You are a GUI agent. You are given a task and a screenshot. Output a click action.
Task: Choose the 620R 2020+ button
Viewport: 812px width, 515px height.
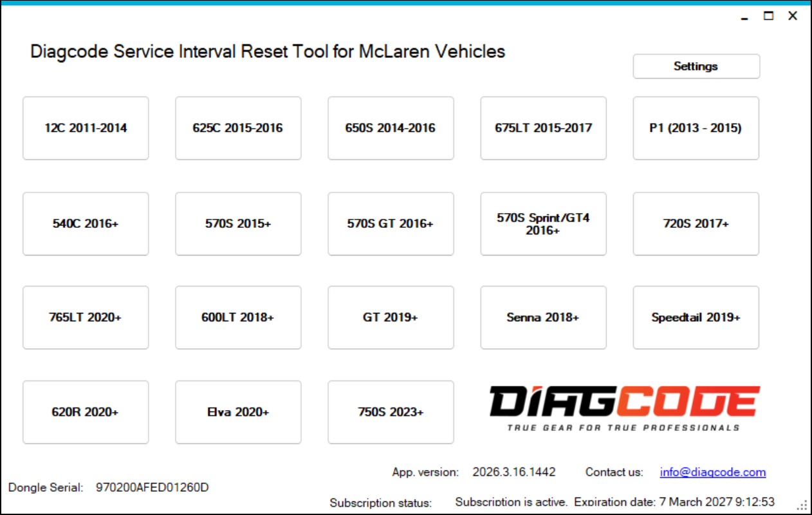[86, 412]
